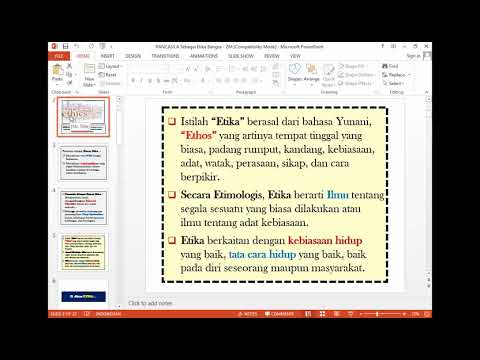Image resolution: width=480 pixels, height=360 pixels.
Task: Toggle the Notes pane from status bar
Action: click(248, 314)
